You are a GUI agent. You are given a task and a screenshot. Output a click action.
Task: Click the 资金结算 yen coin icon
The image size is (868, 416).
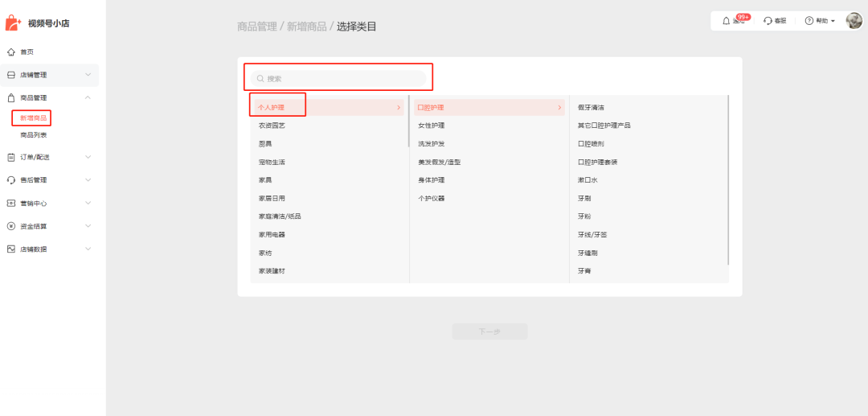pyautogui.click(x=11, y=226)
